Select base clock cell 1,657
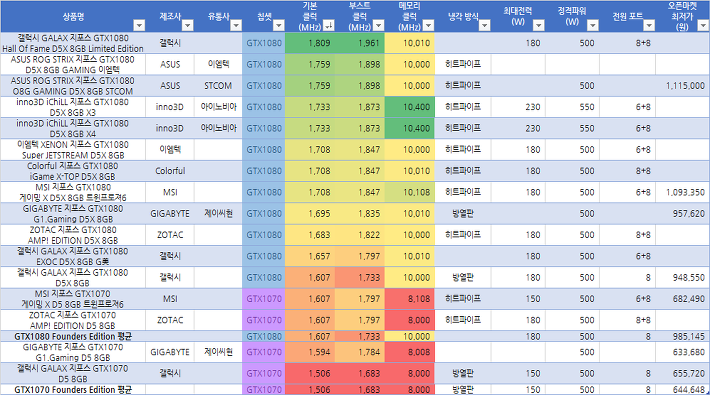Screen dimensions: 710x395 [x=310, y=256]
